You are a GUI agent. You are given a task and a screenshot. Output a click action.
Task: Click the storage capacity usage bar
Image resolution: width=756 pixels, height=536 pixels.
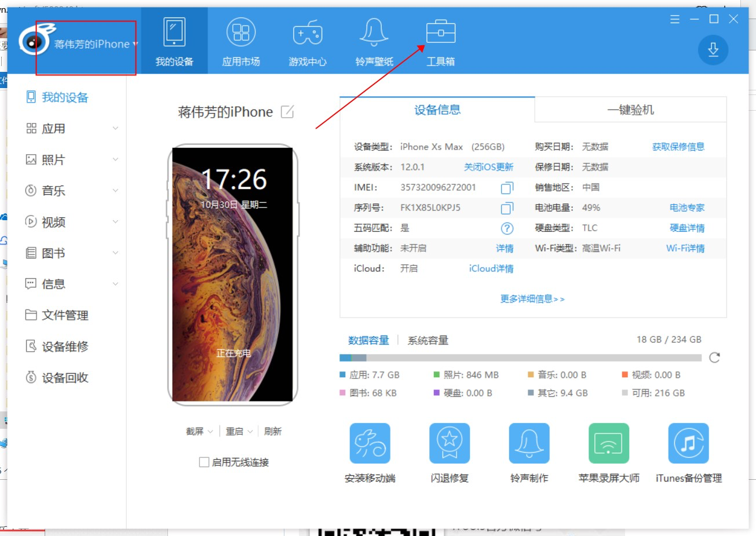tap(520, 358)
